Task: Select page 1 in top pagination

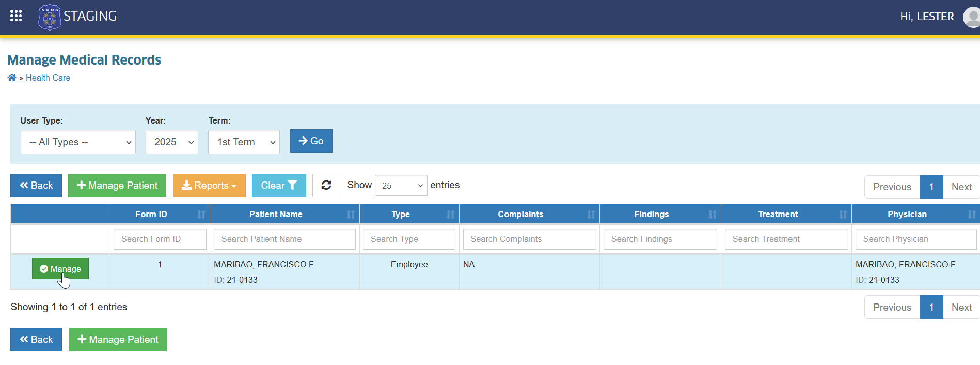Action: 931,187
